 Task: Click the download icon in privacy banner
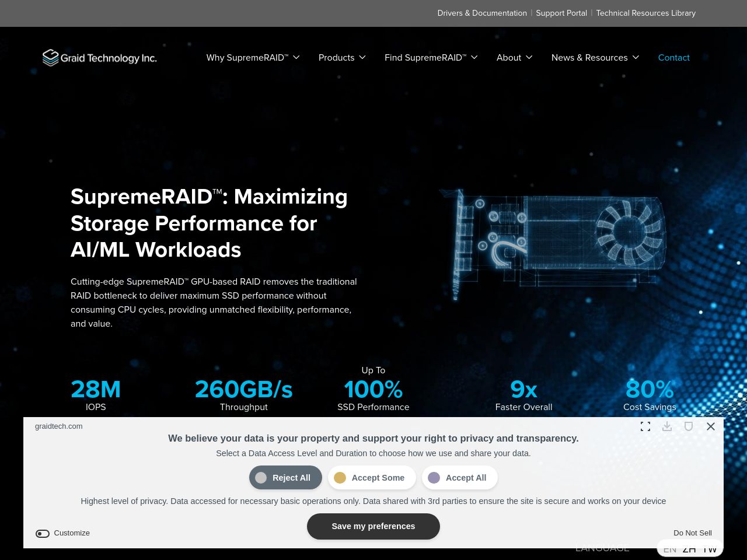click(667, 426)
